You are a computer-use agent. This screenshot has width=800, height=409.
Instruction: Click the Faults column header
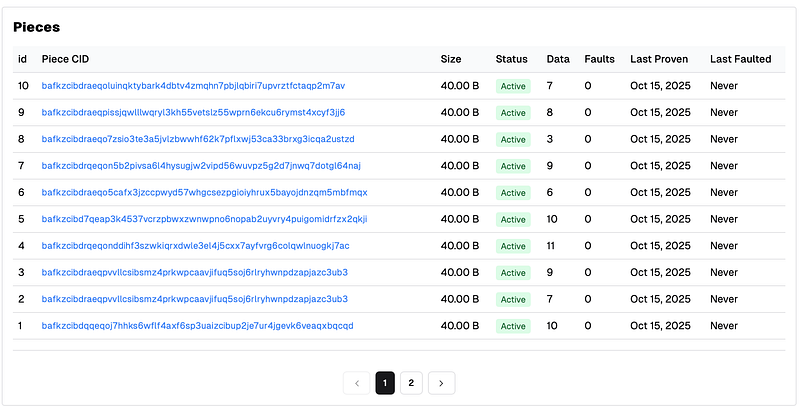pos(599,59)
